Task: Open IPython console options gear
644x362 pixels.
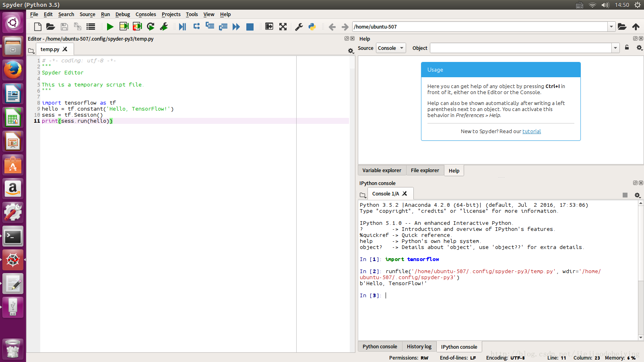Action: 638,195
